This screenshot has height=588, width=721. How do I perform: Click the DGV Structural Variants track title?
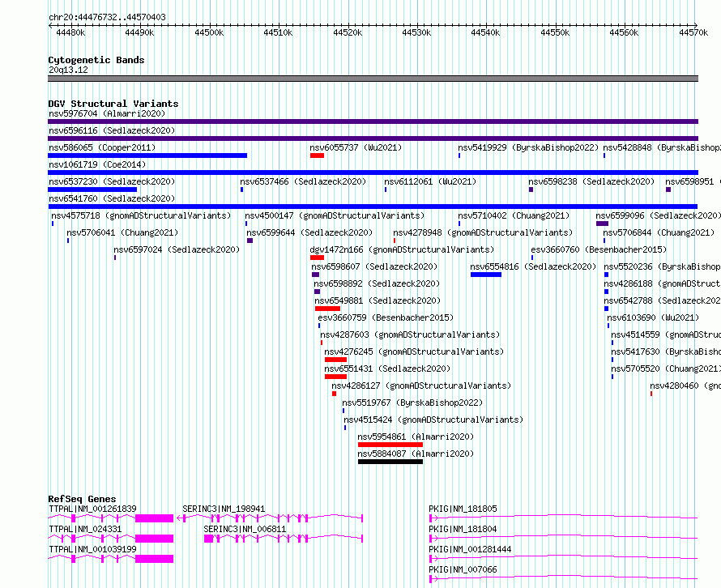[113, 104]
